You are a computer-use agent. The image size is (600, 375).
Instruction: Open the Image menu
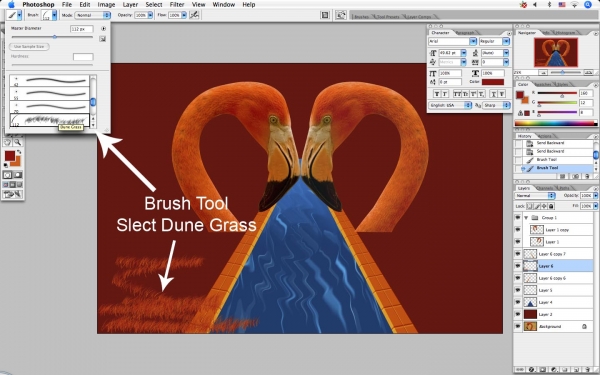(106, 5)
